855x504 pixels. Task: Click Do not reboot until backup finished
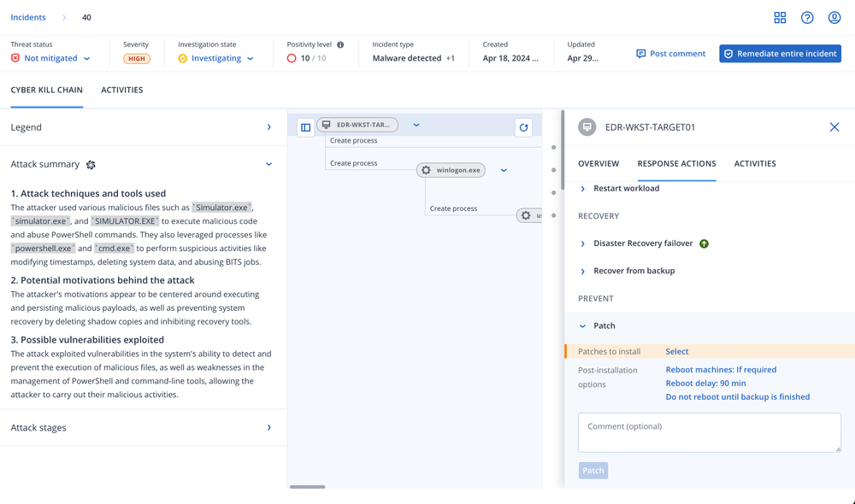tap(738, 396)
